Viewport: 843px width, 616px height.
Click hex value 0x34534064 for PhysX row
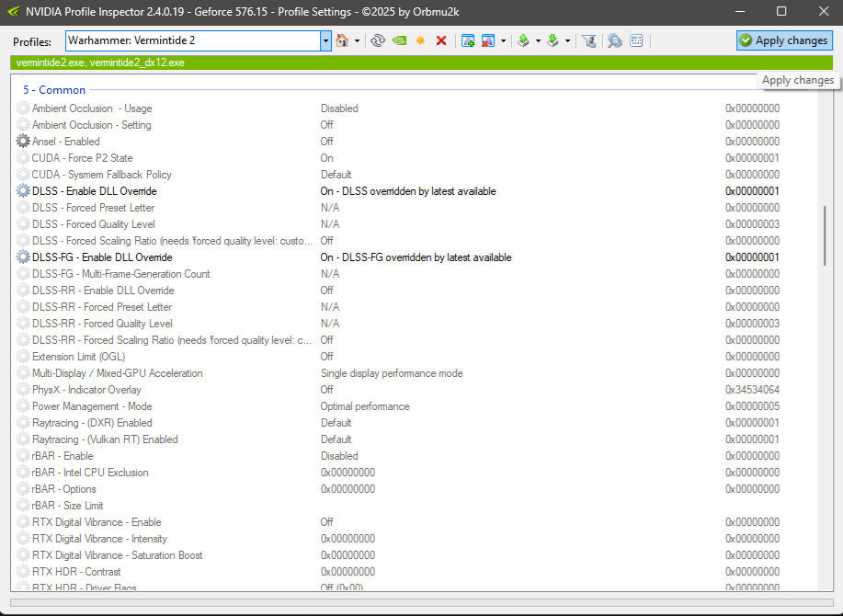(752, 390)
